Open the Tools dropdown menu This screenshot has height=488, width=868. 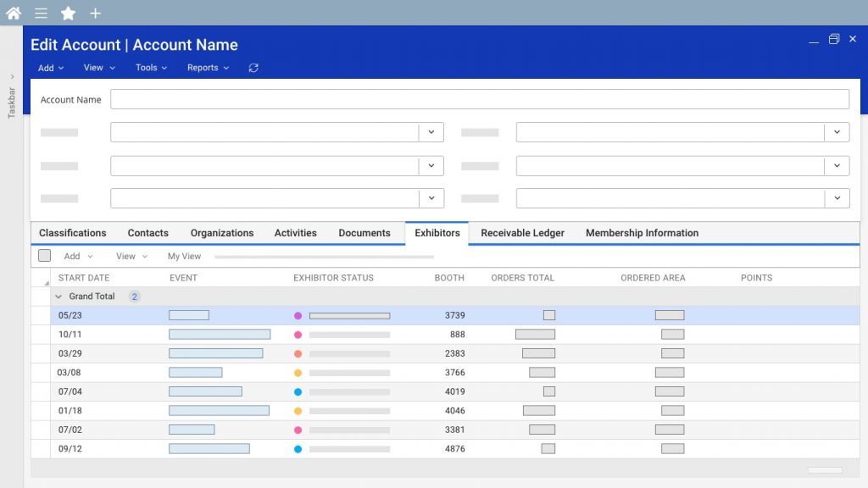(x=151, y=68)
